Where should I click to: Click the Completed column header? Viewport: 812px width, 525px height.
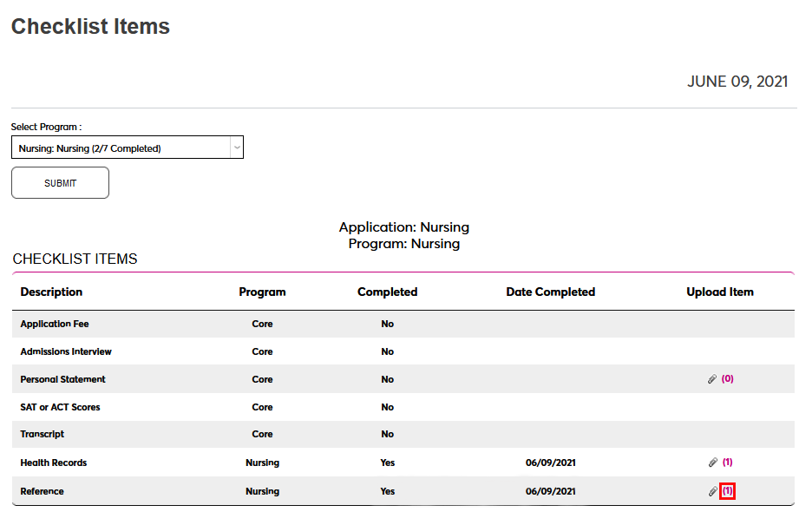pyautogui.click(x=387, y=292)
